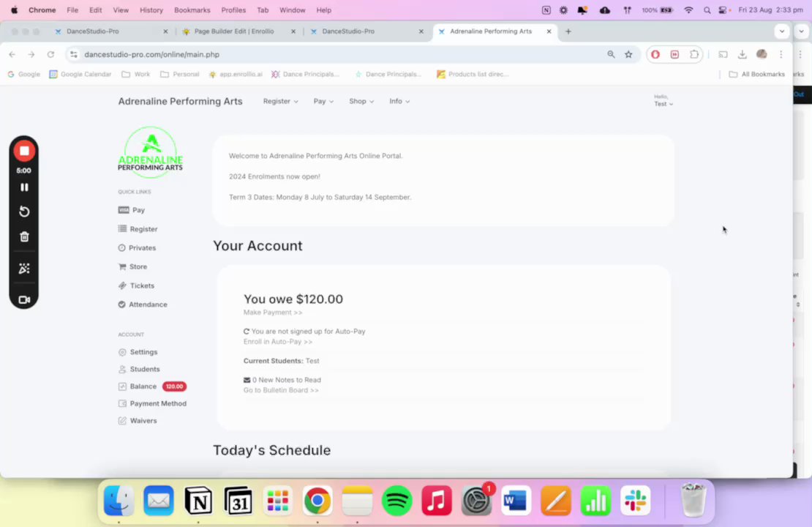Click the Make Payment >> link

tap(273, 313)
